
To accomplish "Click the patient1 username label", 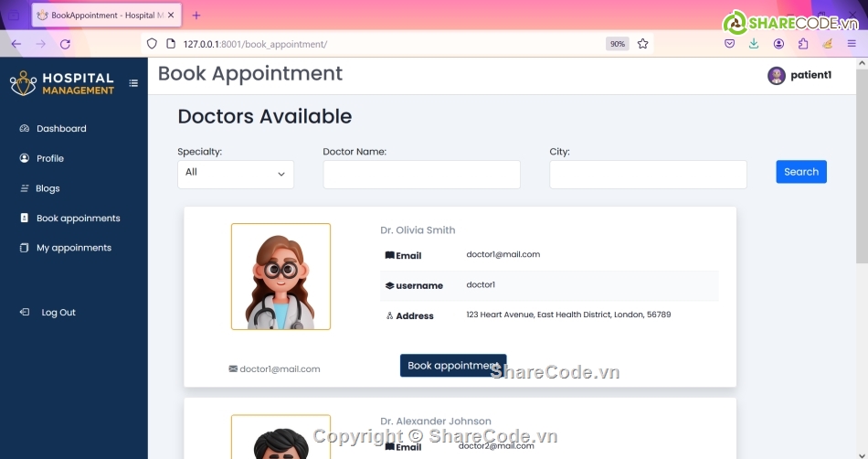I will pyautogui.click(x=810, y=75).
